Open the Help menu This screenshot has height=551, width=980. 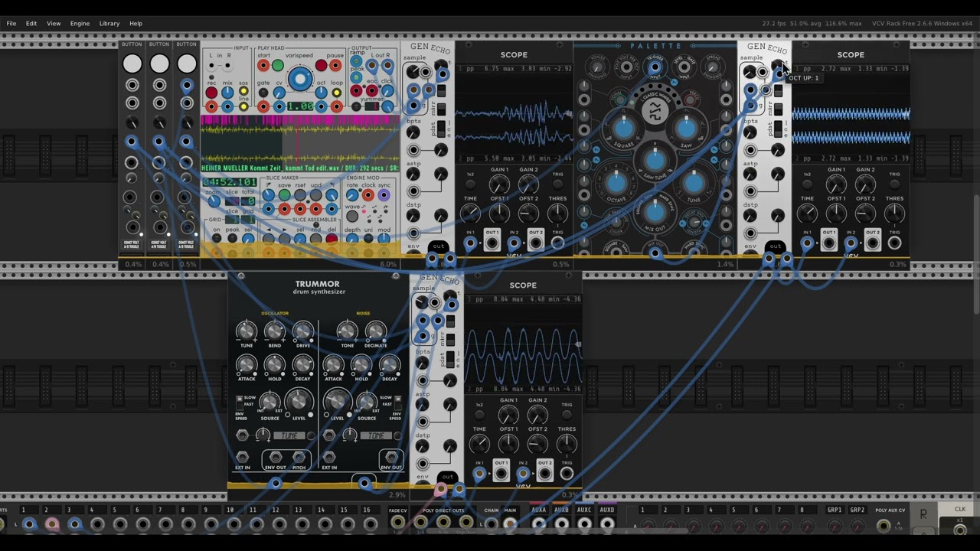point(136,24)
